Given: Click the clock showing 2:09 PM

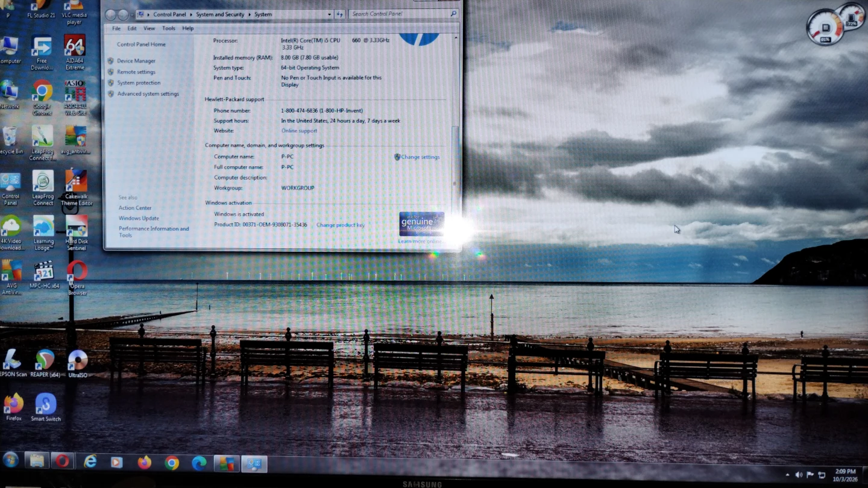Looking at the screenshot, I should 846,475.
